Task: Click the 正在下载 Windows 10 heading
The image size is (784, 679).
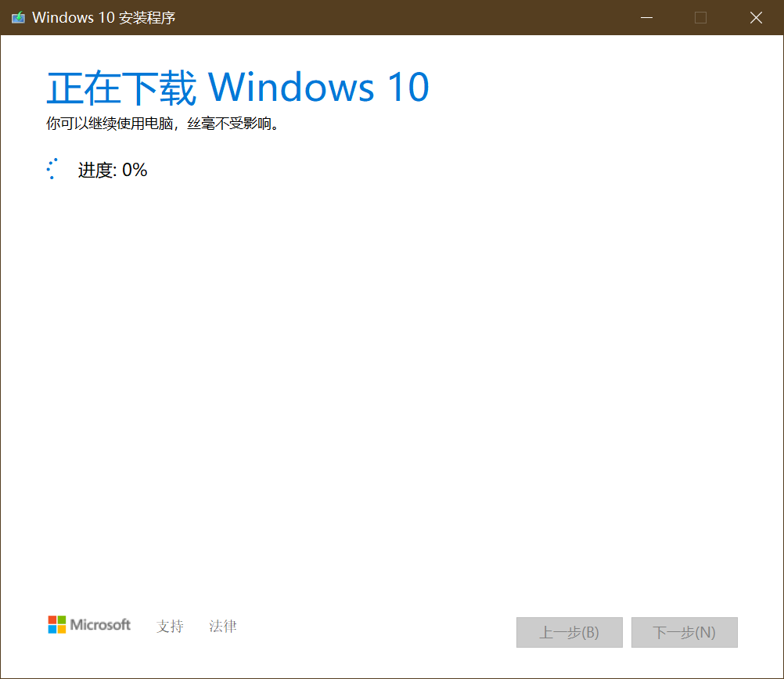Action: [x=238, y=88]
